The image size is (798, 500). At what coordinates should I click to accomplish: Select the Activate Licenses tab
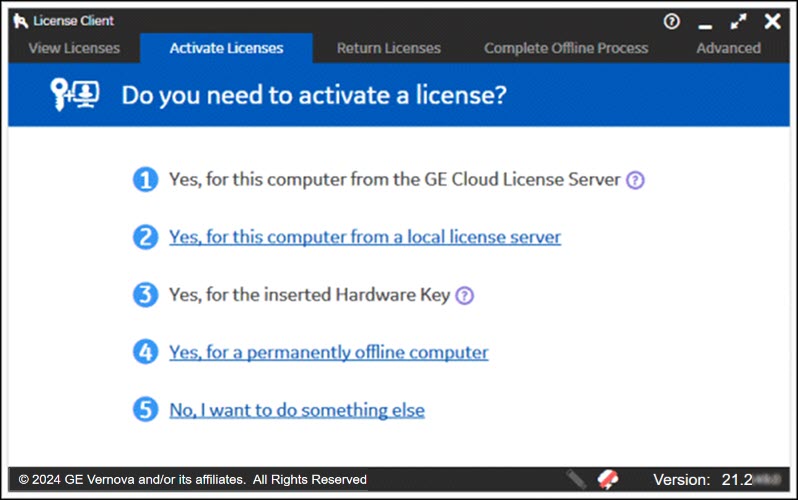click(x=226, y=48)
